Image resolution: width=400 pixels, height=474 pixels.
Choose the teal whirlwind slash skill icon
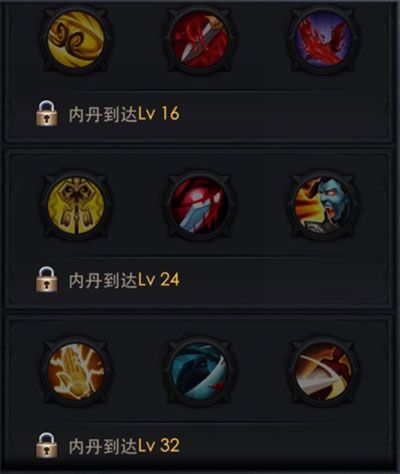click(x=199, y=371)
